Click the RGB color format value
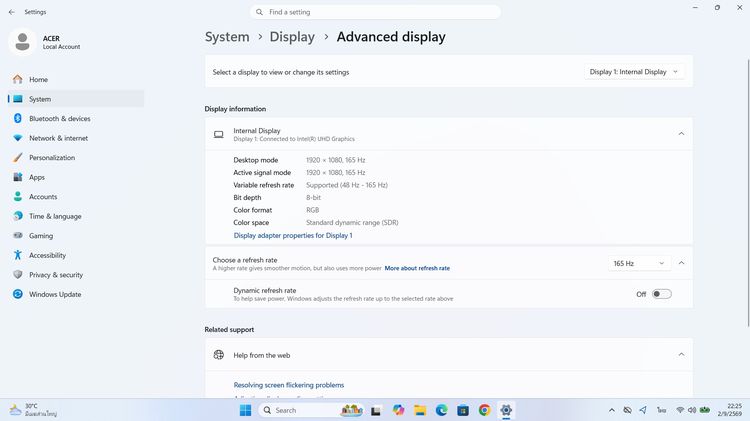The width and height of the screenshot is (750, 421). point(312,210)
